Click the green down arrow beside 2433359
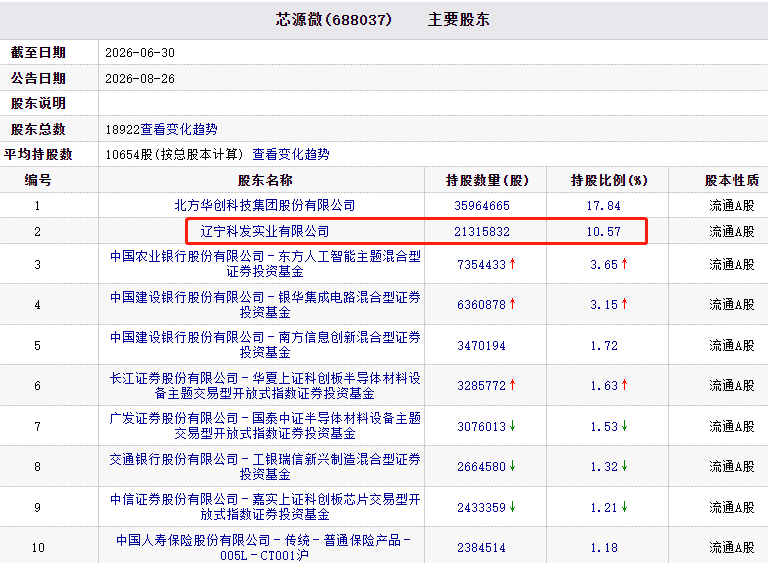This screenshot has width=768, height=563. coord(512,507)
